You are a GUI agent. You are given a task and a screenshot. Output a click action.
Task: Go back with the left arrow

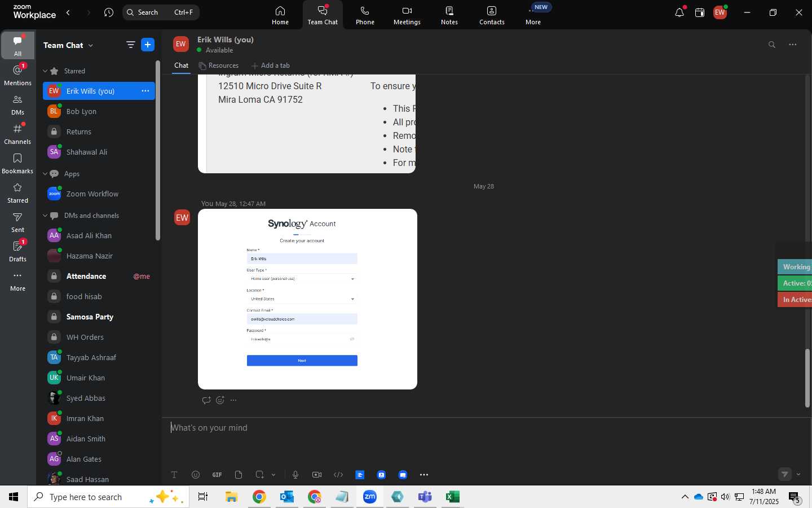pyautogui.click(x=68, y=12)
